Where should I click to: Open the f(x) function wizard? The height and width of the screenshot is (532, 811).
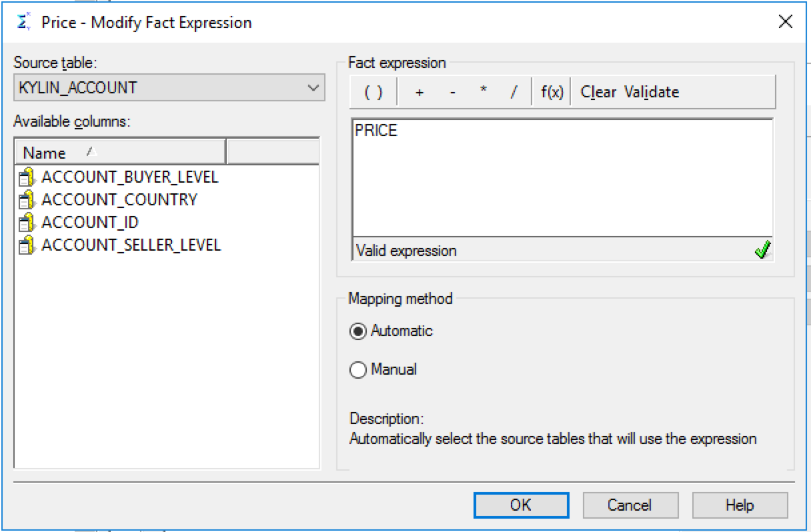pos(552,92)
